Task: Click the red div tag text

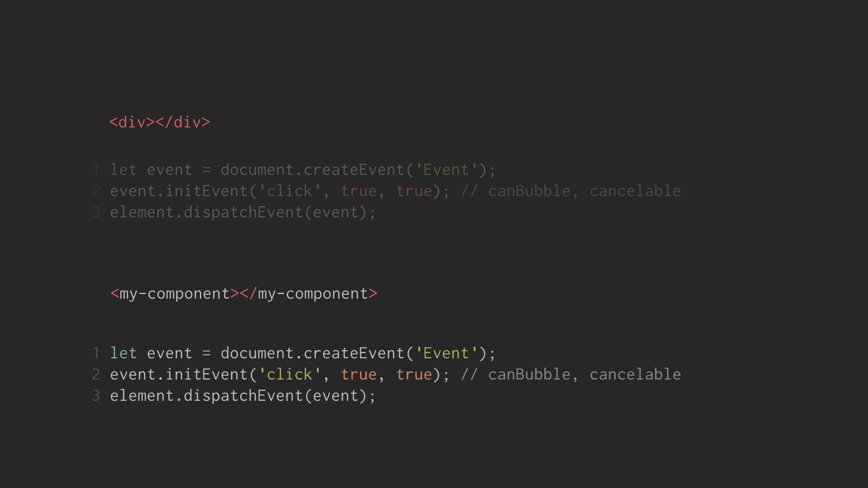Action: [x=160, y=122]
